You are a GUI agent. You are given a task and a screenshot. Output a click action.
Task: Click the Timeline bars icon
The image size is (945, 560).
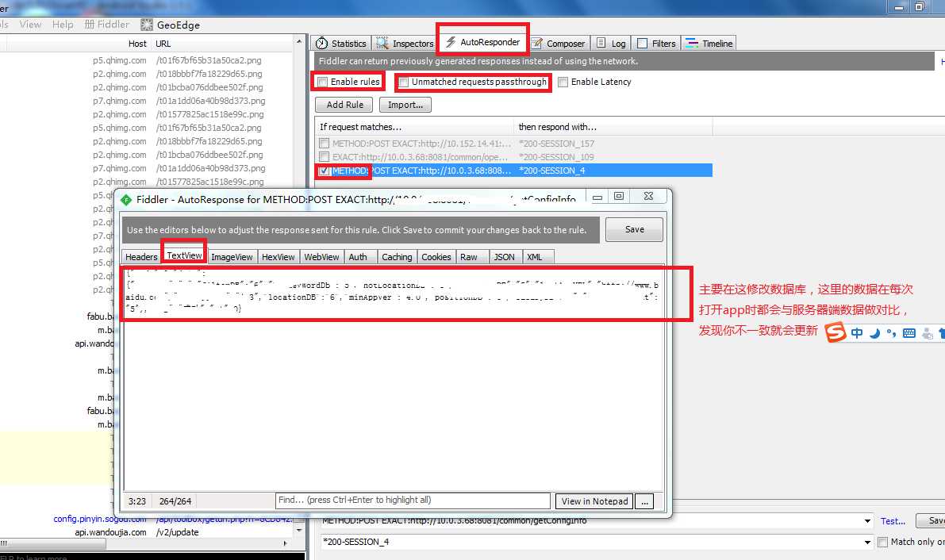[x=692, y=44]
